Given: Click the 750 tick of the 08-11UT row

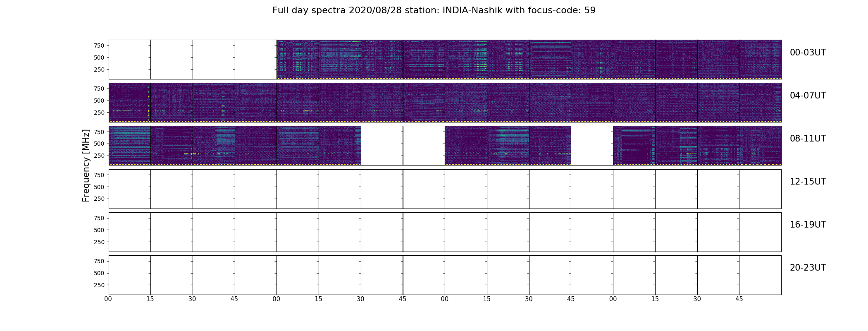Looking at the screenshot, I should tap(99, 132).
